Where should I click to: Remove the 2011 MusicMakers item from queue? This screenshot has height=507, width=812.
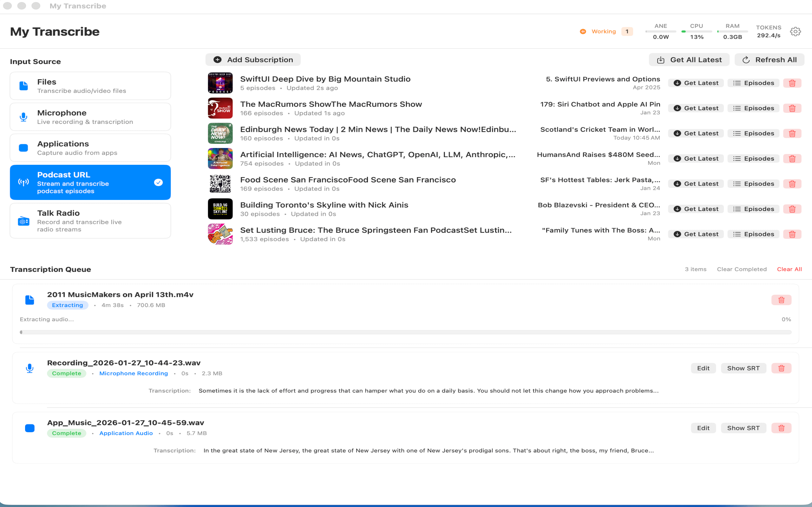781,300
